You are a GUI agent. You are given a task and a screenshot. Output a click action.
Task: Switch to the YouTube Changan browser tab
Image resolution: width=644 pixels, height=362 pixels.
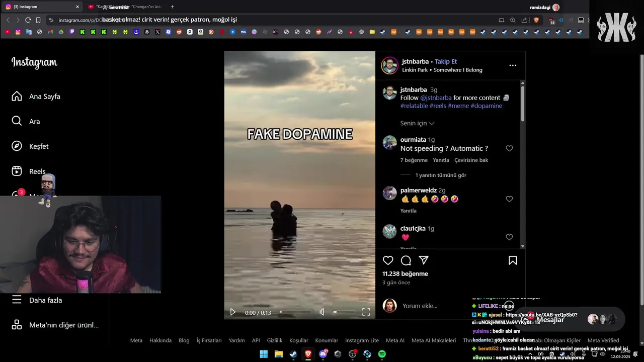pos(125,7)
